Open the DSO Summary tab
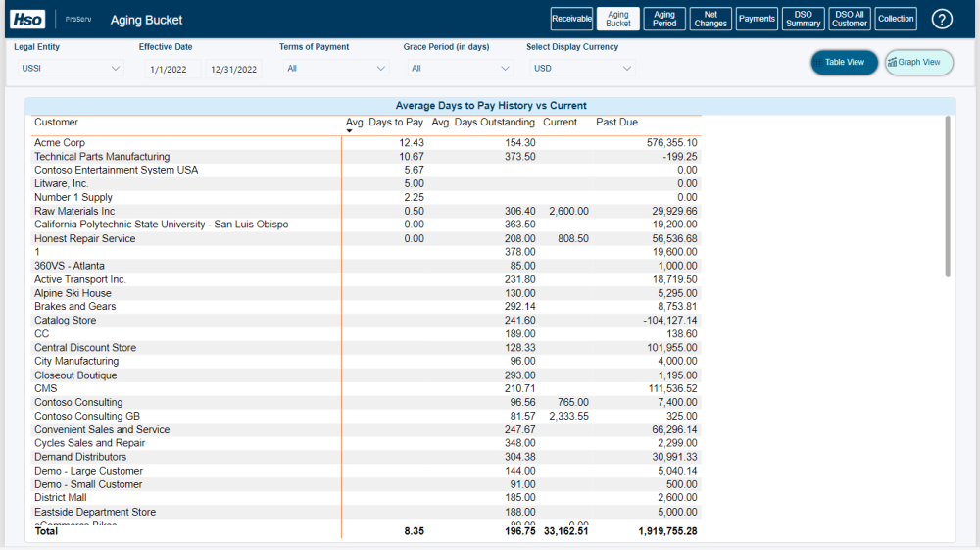 click(803, 19)
